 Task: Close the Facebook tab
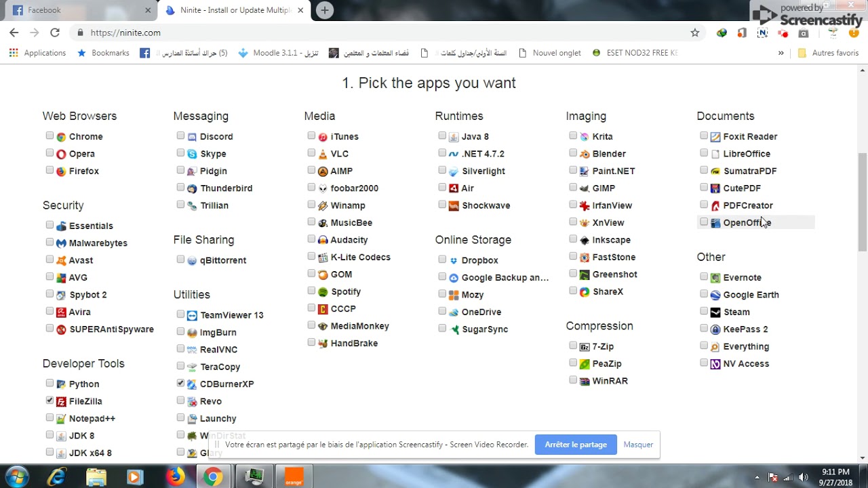(148, 10)
